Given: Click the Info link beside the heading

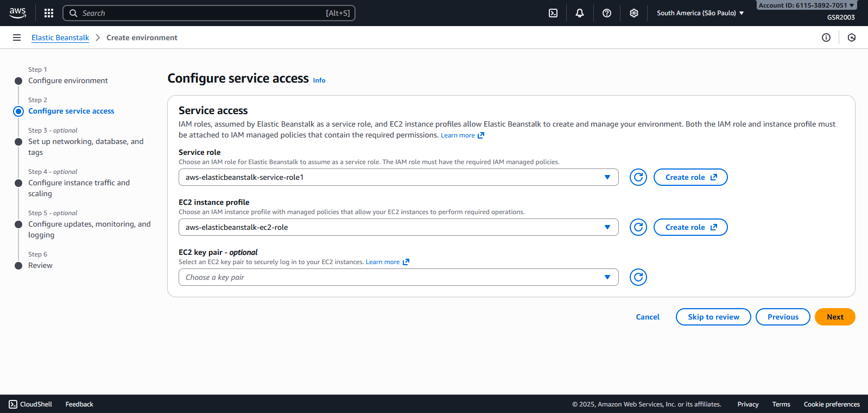Looking at the screenshot, I should coord(319,80).
